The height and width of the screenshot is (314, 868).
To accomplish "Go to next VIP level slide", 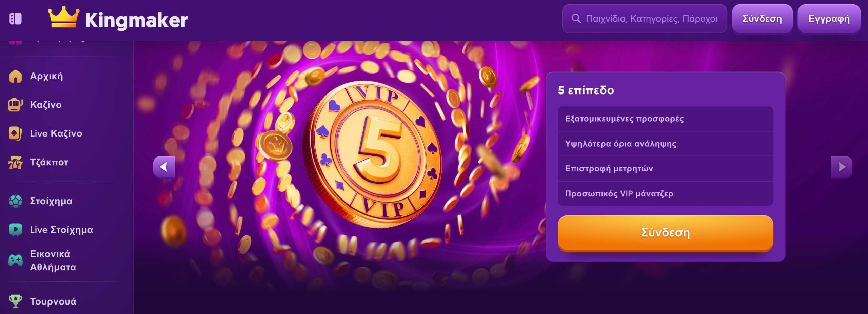I will click(x=841, y=167).
